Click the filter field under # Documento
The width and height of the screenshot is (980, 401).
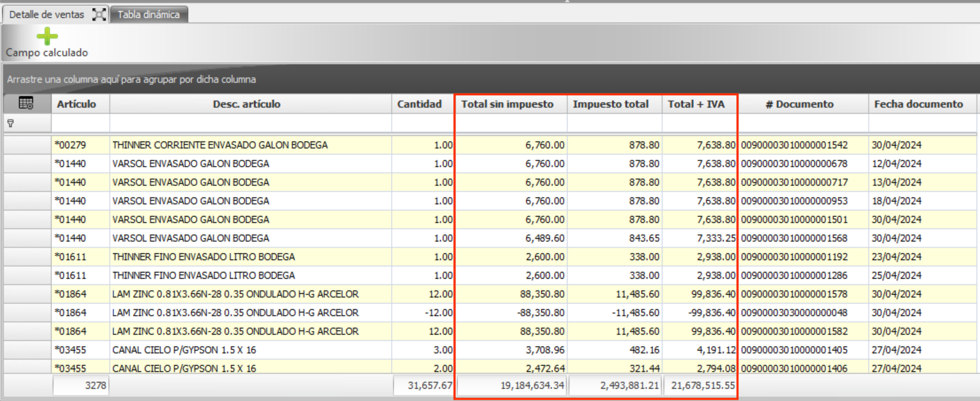(803, 124)
